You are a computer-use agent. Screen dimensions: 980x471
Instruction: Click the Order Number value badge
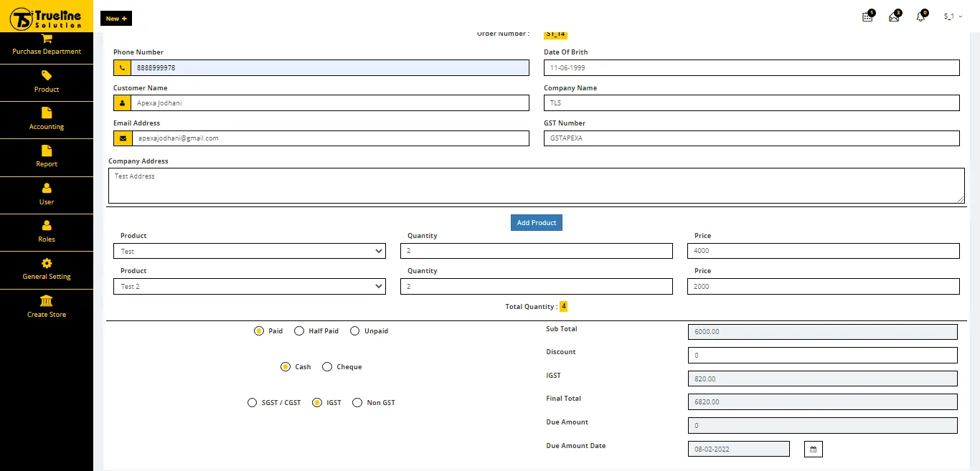click(x=556, y=34)
